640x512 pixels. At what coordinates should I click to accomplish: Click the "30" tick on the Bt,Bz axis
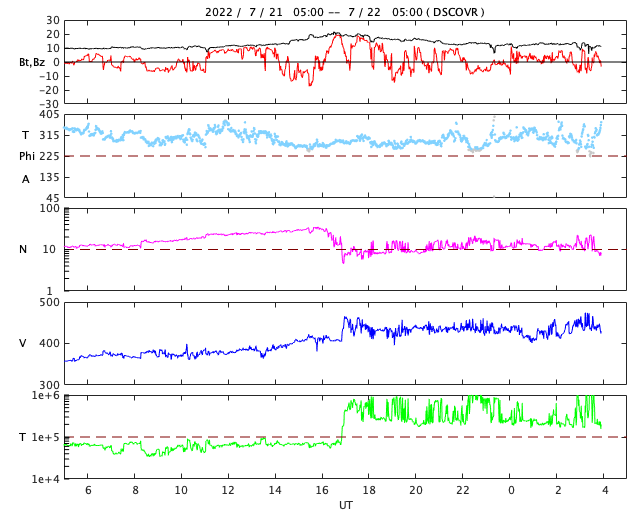point(53,20)
